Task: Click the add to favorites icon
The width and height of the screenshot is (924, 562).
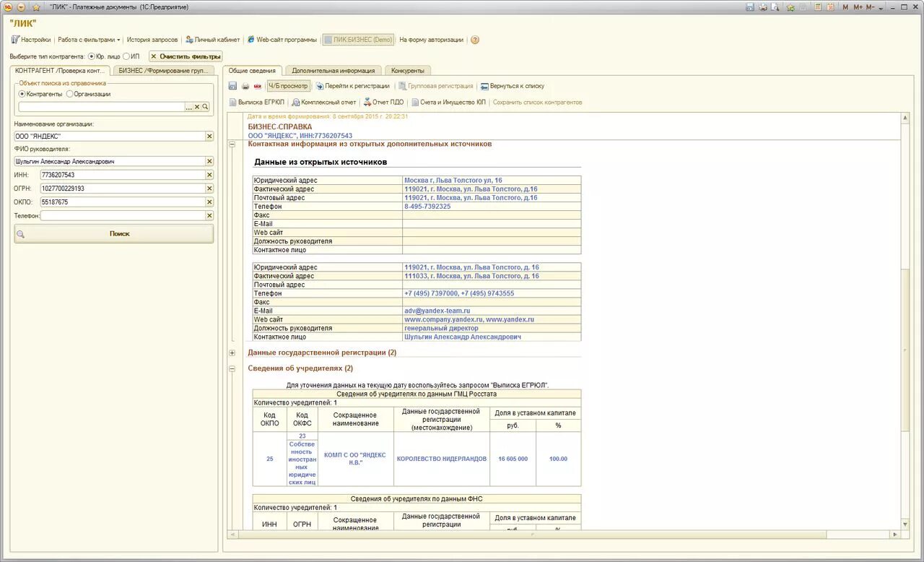Action: 791,7
